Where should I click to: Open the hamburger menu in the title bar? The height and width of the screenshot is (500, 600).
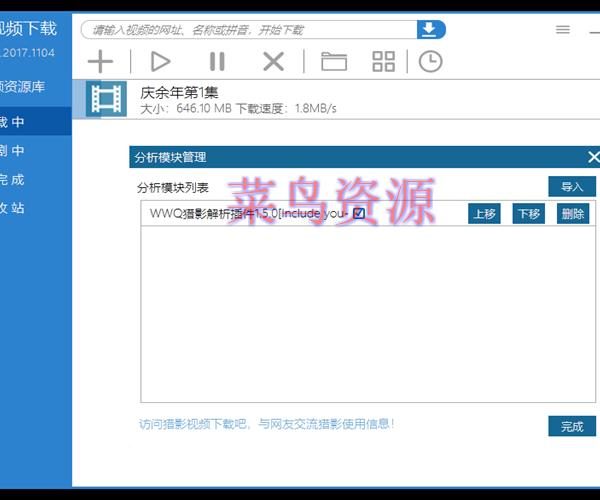[x=563, y=30]
